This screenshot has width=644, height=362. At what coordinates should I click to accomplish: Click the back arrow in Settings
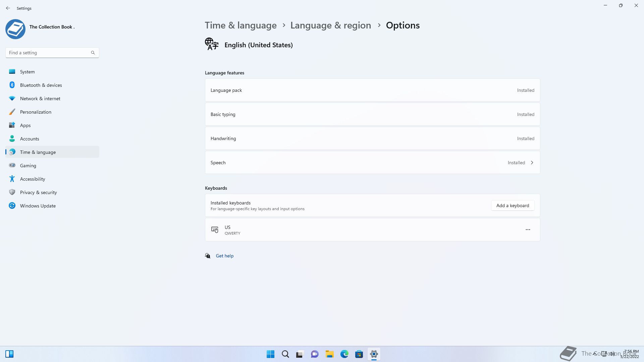click(8, 8)
